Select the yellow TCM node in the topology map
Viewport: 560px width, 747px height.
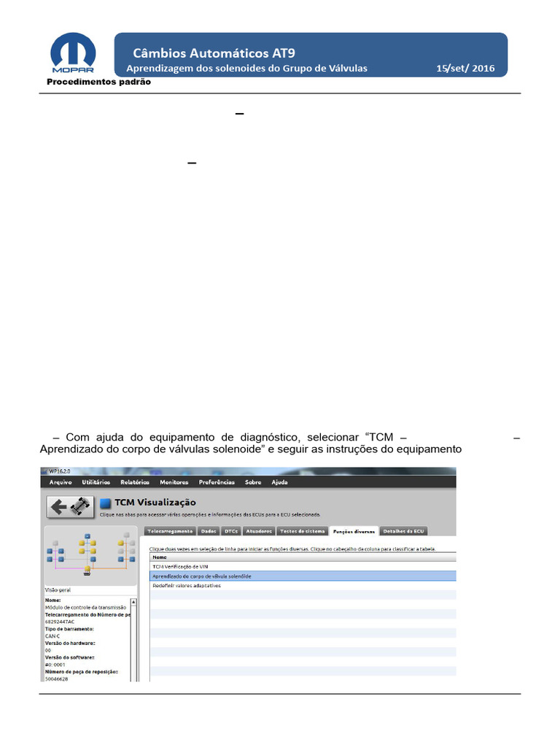click(x=87, y=569)
